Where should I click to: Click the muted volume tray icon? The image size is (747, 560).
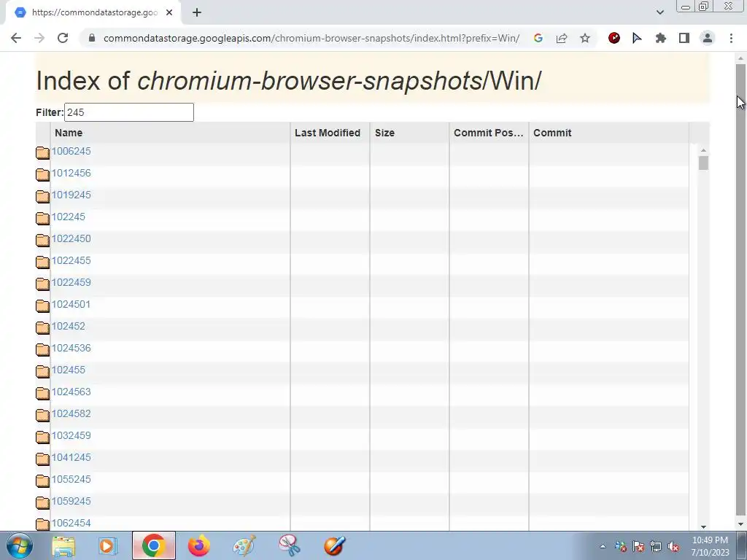pyautogui.click(x=673, y=547)
